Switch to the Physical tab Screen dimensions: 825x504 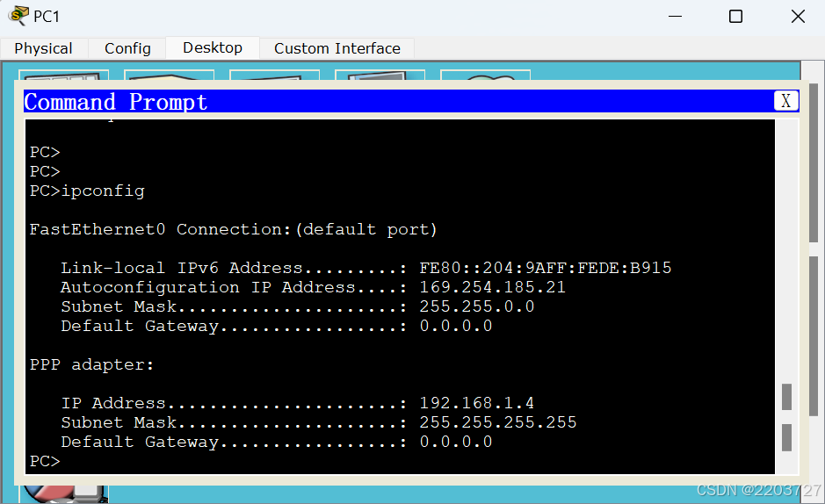pos(44,48)
